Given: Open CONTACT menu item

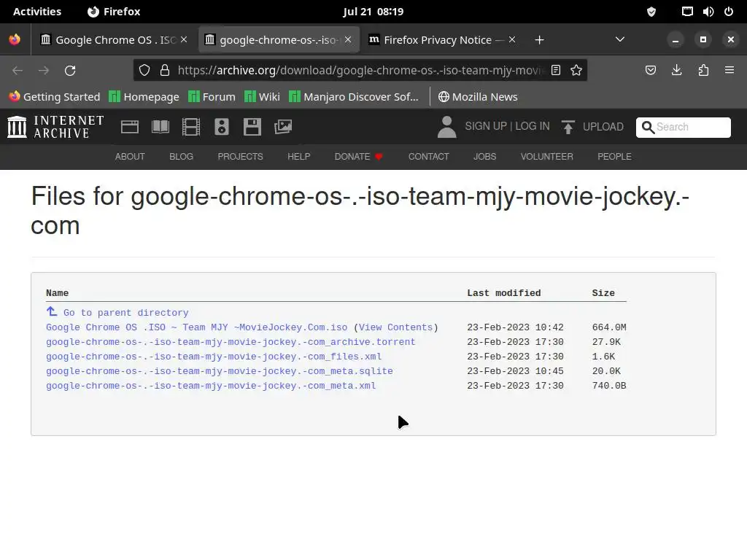Looking at the screenshot, I should [428, 157].
